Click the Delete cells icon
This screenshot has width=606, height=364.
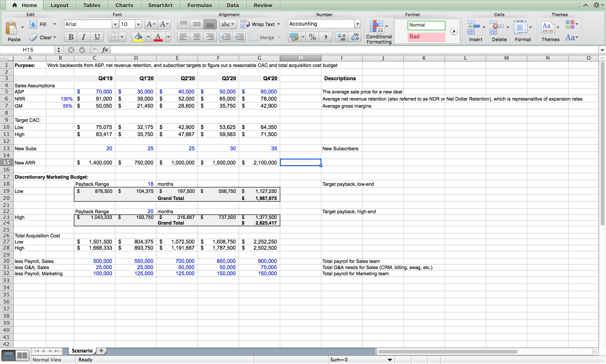[x=497, y=27]
